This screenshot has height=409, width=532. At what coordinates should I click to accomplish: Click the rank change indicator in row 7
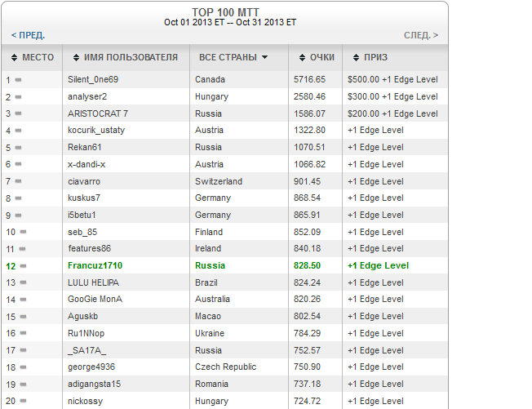(x=18, y=181)
